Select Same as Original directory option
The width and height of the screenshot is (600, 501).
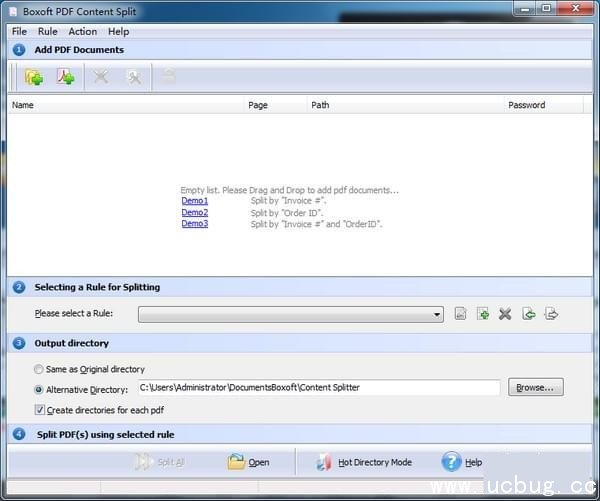click(40, 369)
